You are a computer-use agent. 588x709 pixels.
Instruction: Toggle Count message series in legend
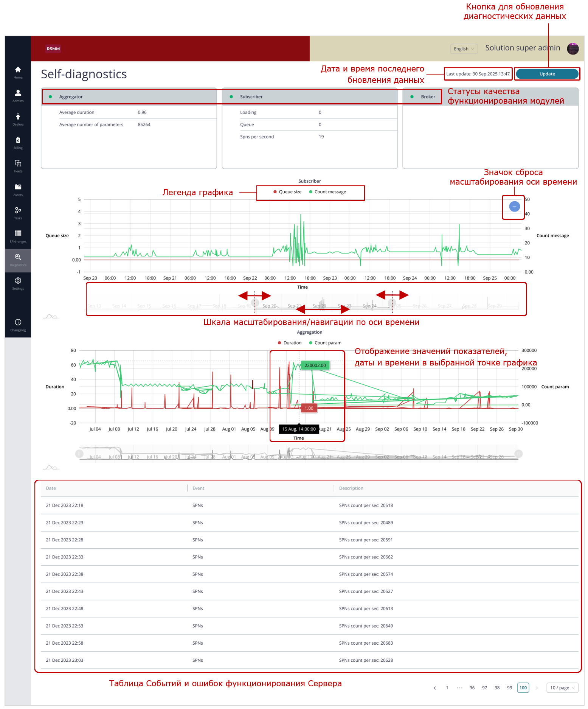click(x=327, y=192)
